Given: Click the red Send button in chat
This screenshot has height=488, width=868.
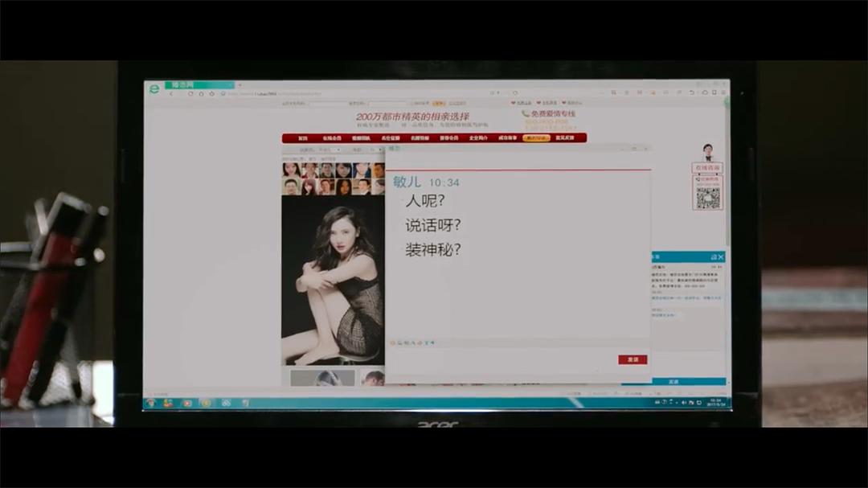Looking at the screenshot, I should [x=633, y=359].
